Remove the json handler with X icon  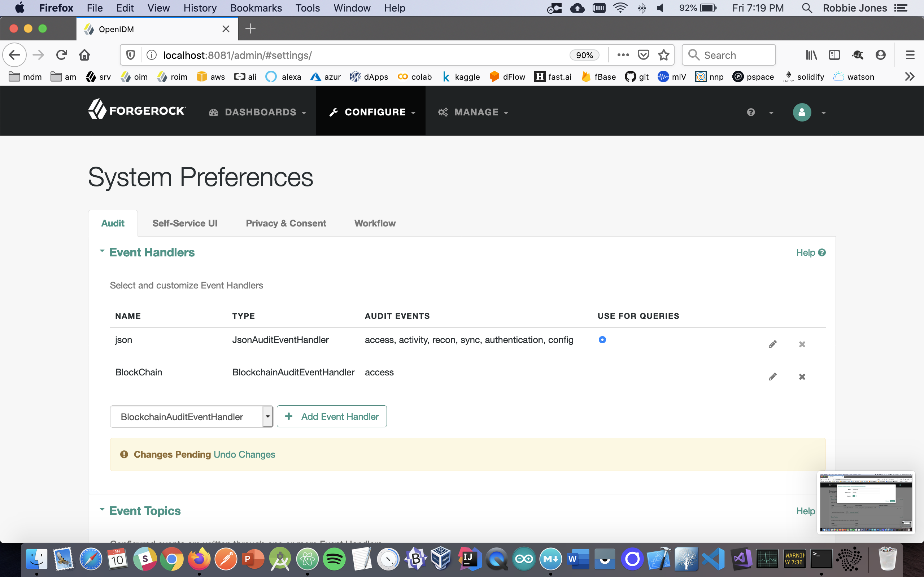point(802,344)
